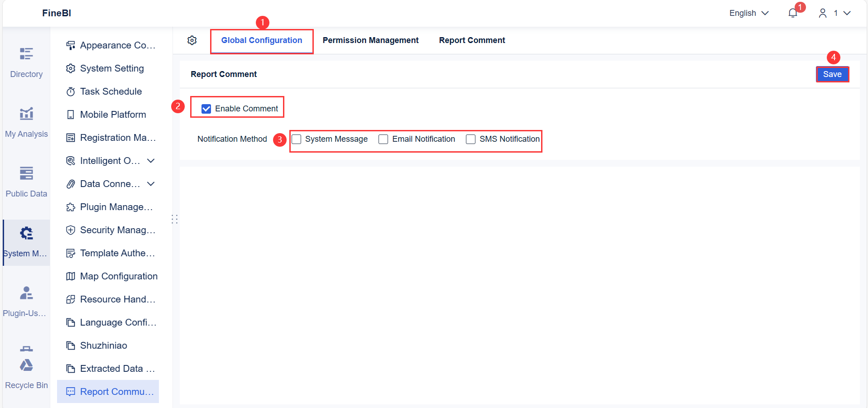Viewport: 868px width, 408px height.
Task: Open the notification bell in the top bar
Action: click(x=792, y=13)
